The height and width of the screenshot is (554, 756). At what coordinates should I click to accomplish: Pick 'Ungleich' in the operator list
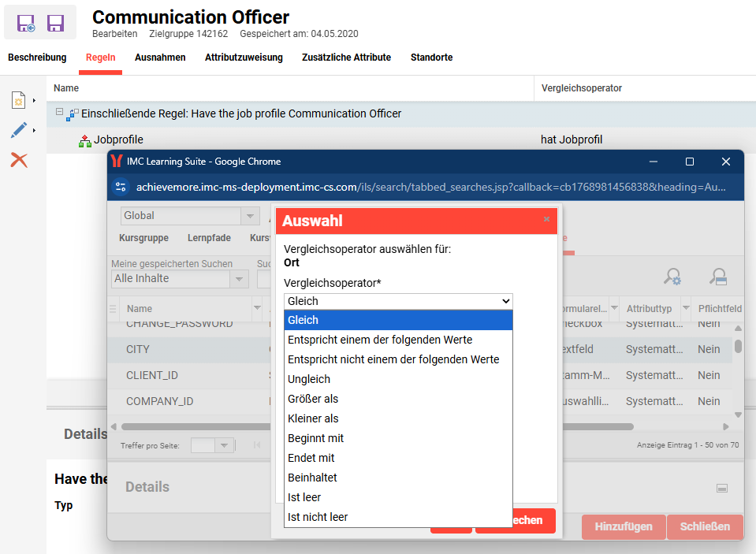[309, 379]
